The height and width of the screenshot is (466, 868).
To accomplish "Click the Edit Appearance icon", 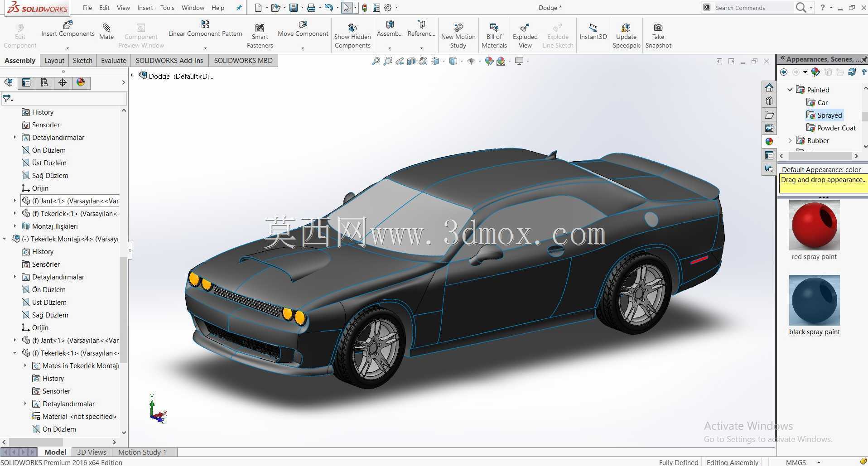I will (x=489, y=61).
